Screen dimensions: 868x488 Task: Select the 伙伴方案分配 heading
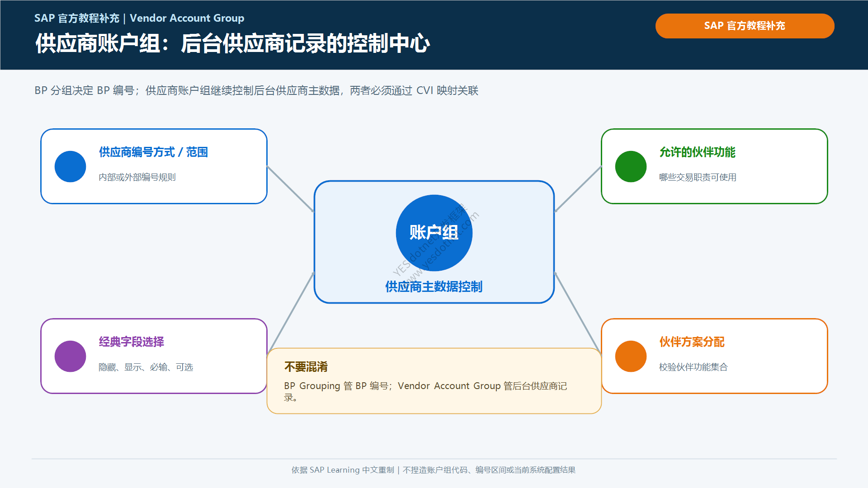coord(692,342)
